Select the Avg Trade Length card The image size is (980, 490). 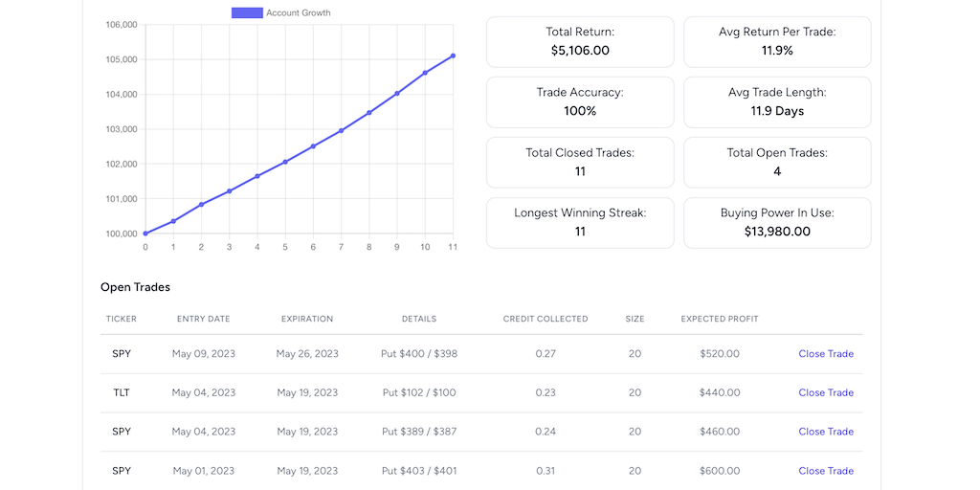[x=776, y=102]
